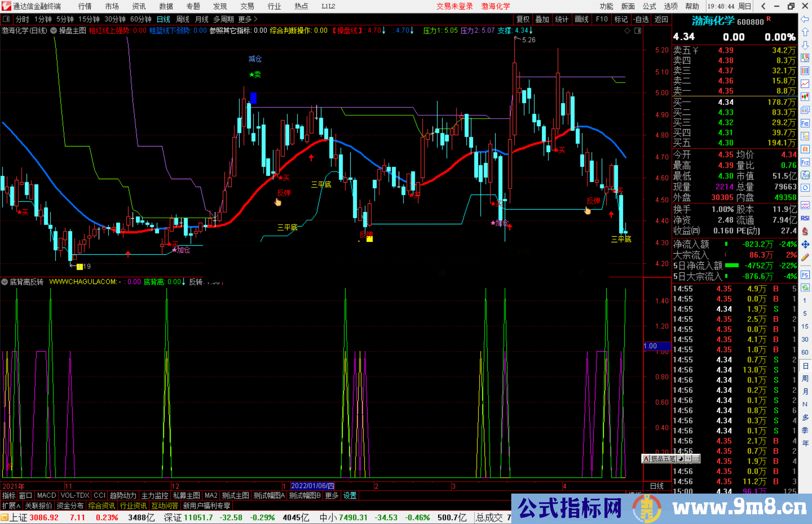The height and width of the screenshot is (524, 812).
Task: Click the blue 1.00 axis value marker
Action: [657, 346]
